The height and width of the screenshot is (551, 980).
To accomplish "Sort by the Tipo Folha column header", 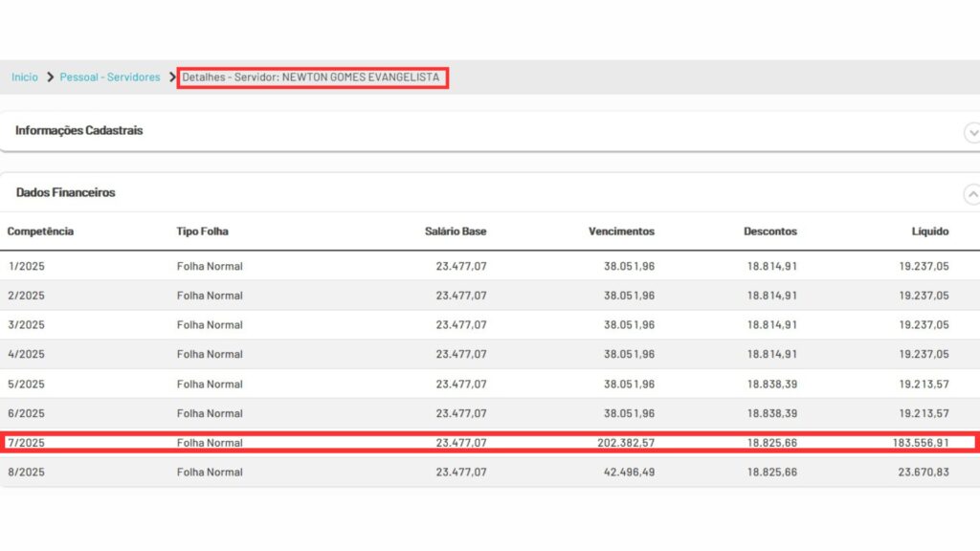I will (202, 231).
